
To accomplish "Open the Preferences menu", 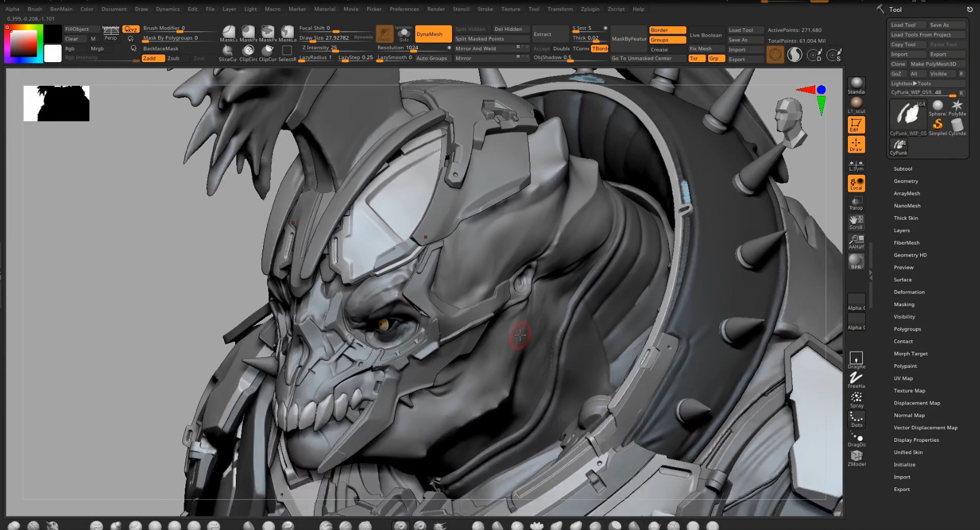I will tap(405, 9).
